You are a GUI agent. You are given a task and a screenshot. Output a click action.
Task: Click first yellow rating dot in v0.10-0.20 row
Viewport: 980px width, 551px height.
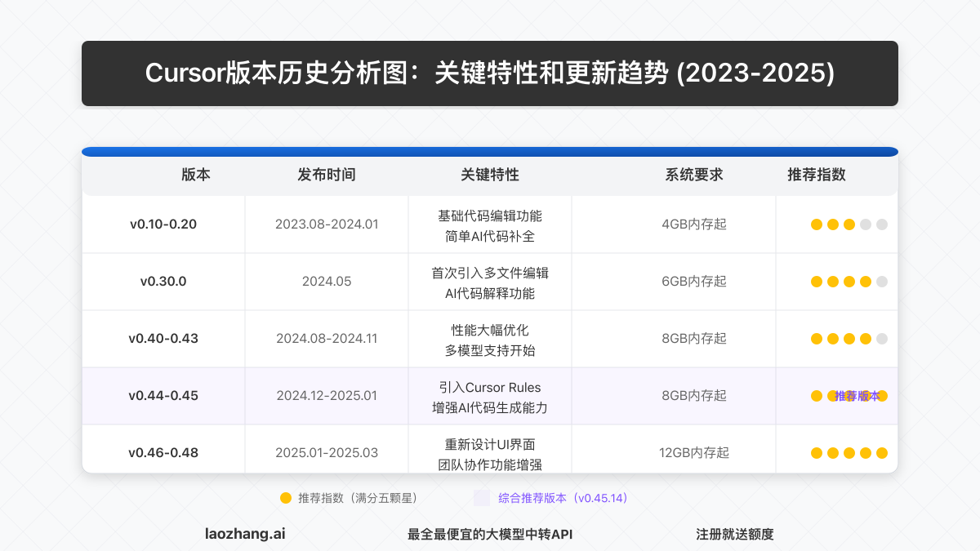click(817, 224)
